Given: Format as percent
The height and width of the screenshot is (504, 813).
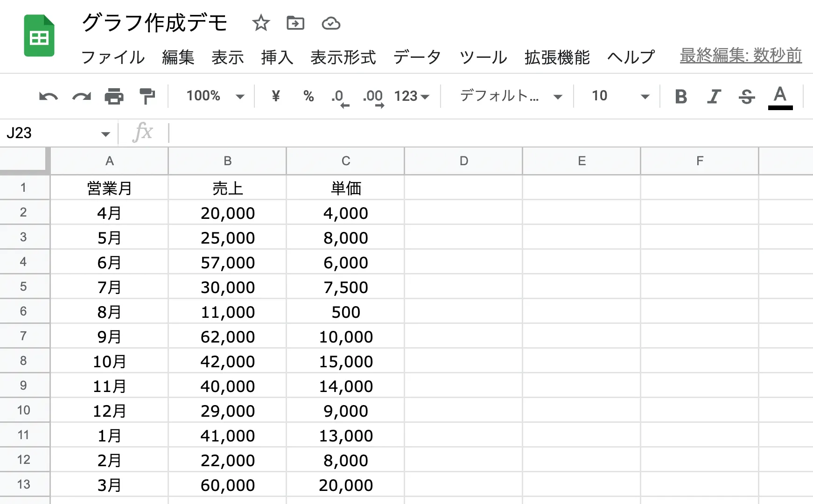Looking at the screenshot, I should pos(308,96).
